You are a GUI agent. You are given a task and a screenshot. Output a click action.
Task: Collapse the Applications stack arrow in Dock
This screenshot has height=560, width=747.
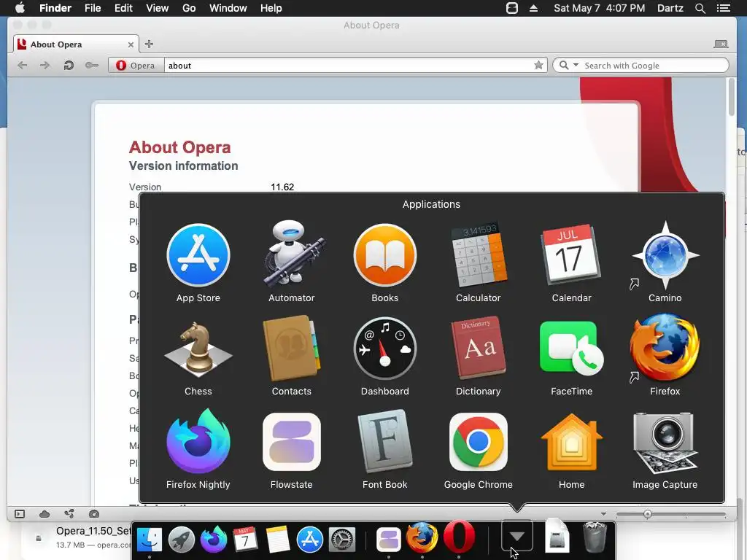[517, 537]
